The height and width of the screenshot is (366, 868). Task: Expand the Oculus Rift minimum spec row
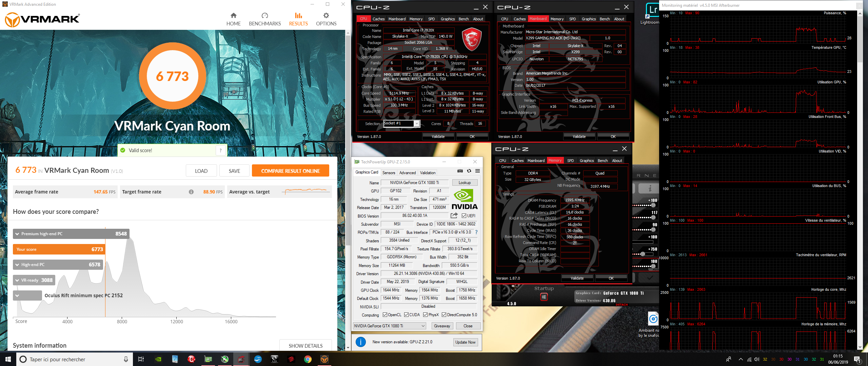[17, 296]
